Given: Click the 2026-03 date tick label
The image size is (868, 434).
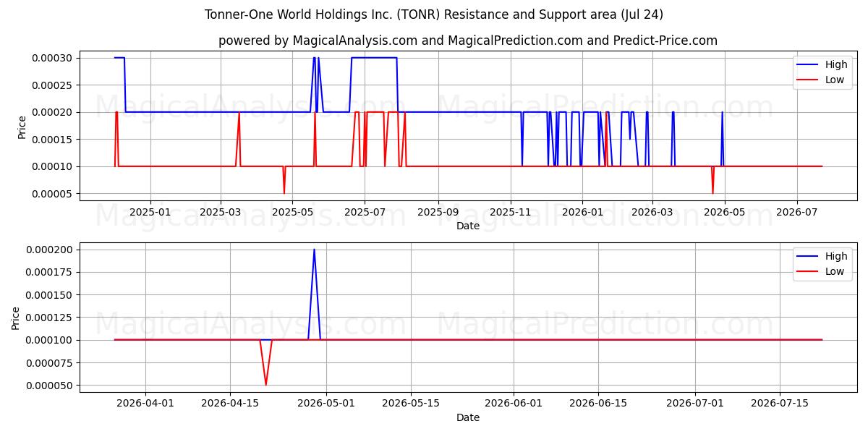Looking at the screenshot, I should [652, 213].
